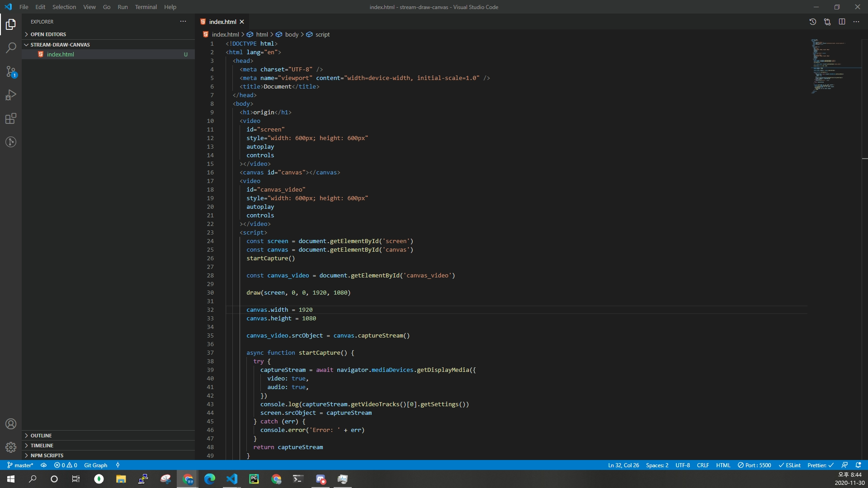Toggle ESLint status in the status bar

(x=789, y=465)
